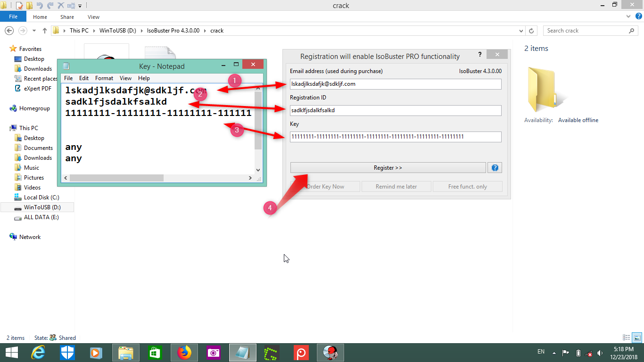Screen dimensions: 644x362
Task: Open Firefox from the taskbar
Action: (x=184, y=353)
